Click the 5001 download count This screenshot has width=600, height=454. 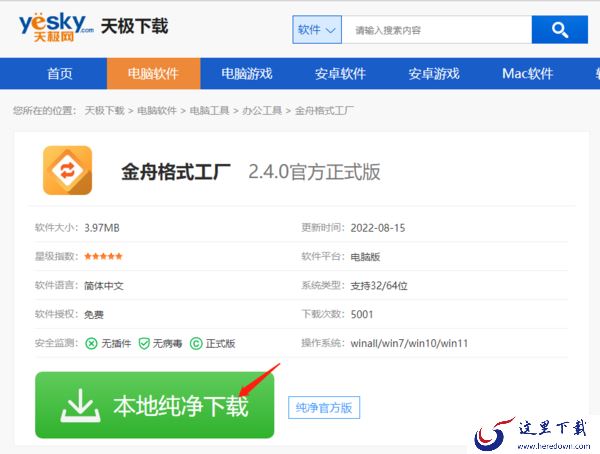(362, 314)
